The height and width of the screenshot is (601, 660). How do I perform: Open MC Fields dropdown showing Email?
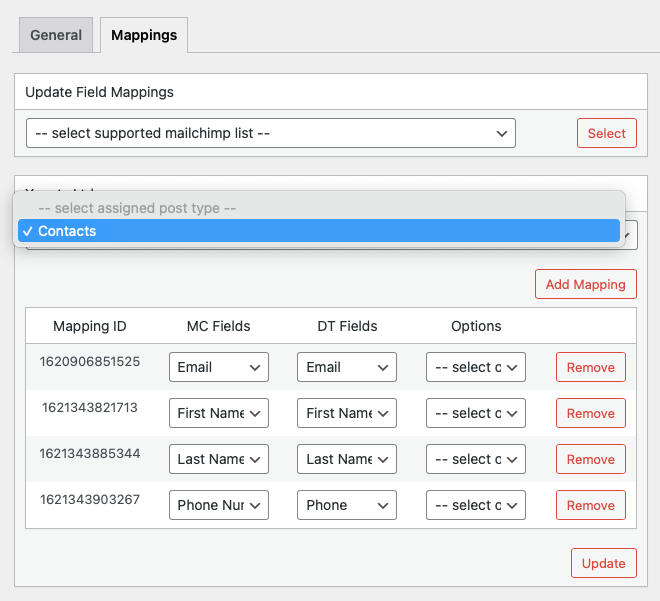[219, 367]
